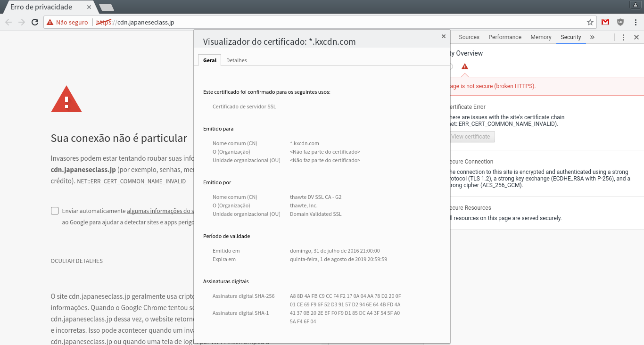Switch to the Detalhes tab
Image resolution: width=644 pixels, height=345 pixels.
click(236, 60)
